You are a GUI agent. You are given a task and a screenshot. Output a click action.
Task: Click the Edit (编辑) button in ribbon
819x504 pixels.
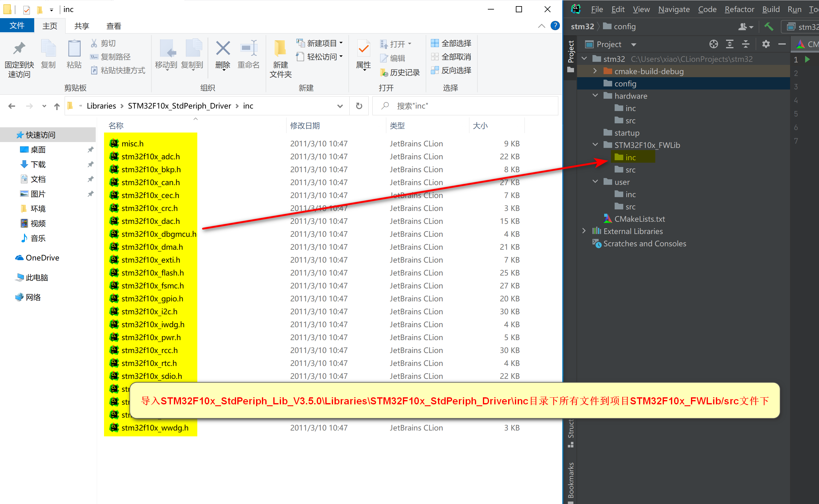tap(393, 58)
